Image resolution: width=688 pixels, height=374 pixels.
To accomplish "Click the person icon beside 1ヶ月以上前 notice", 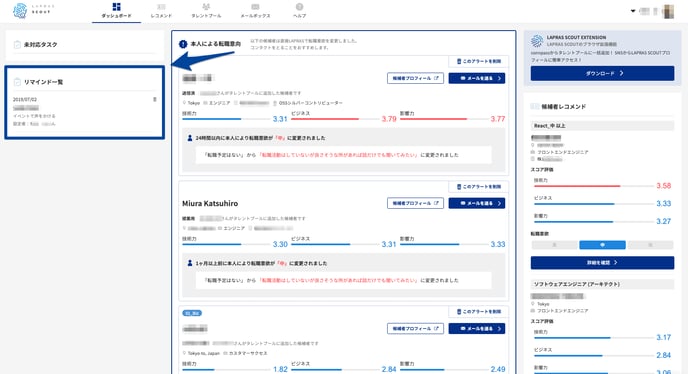I will 190,263.
